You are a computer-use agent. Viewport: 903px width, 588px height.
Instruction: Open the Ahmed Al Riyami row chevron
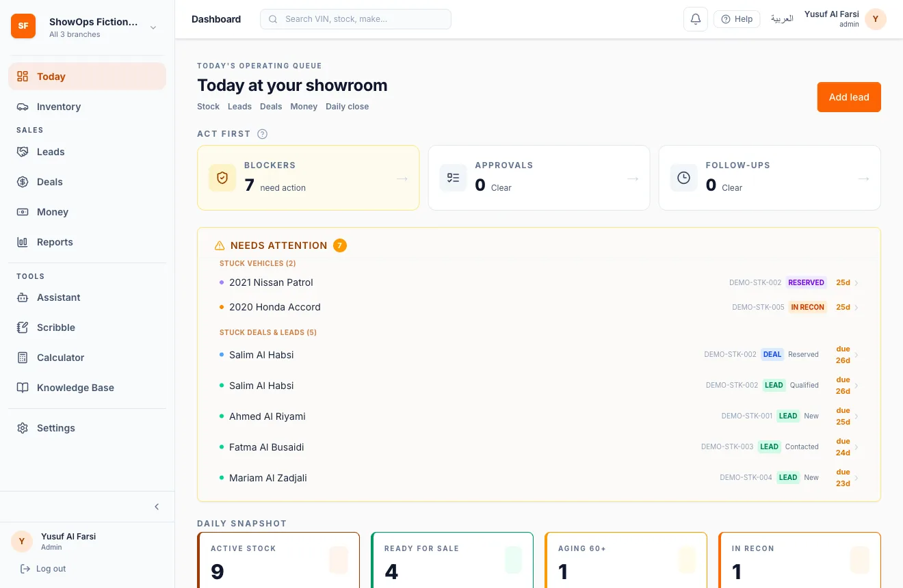tap(856, 416)
